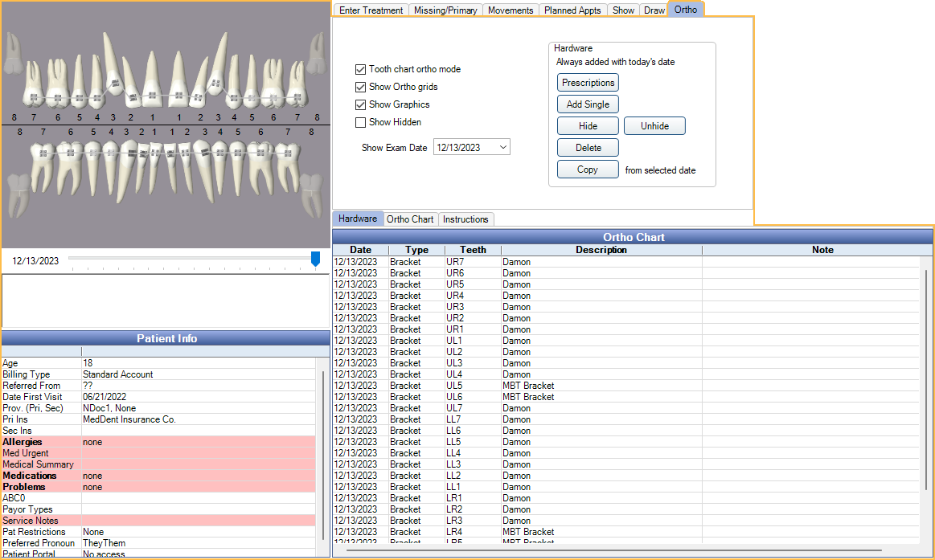This screenshot has height=560, width=935.
Task: Click the Teeth column header
Action: coord(473,250)
